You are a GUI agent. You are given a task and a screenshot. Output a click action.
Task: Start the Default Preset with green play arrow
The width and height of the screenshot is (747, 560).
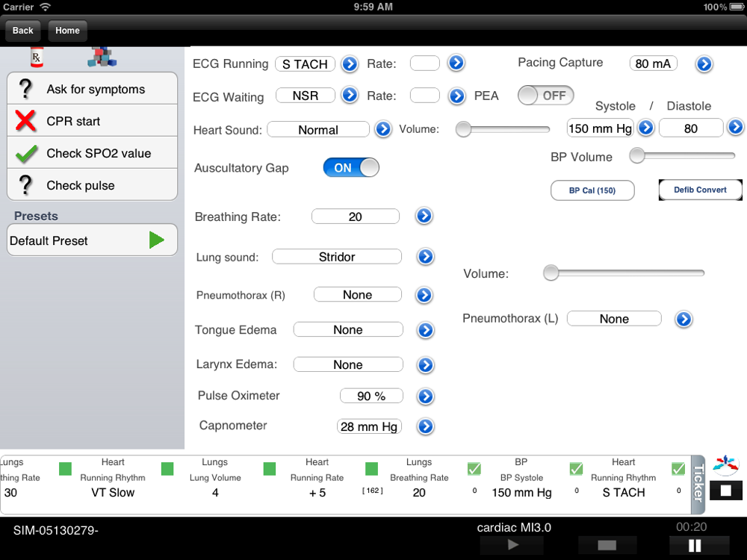(x=156, y=240)
